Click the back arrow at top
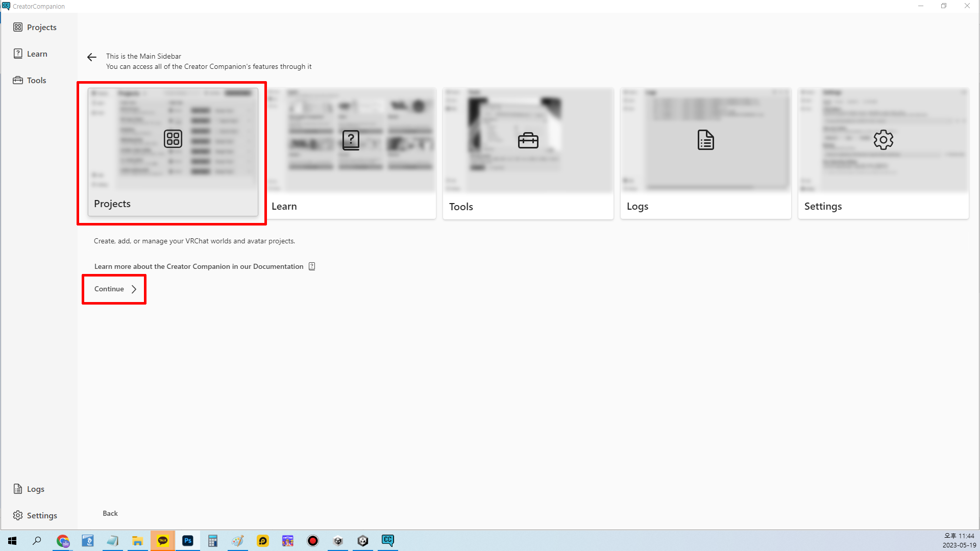Image resolution: width=980 pixels, height=551 pixels. (92, 57)
